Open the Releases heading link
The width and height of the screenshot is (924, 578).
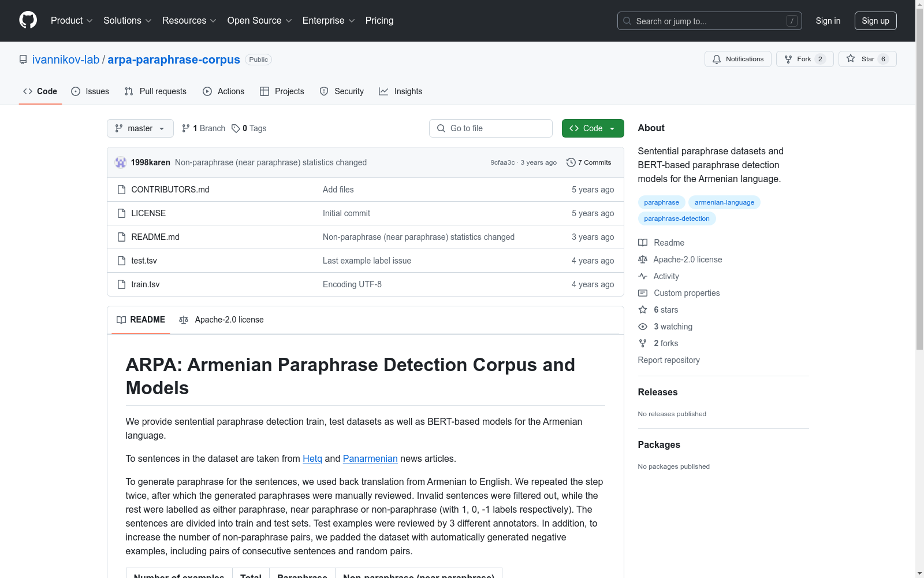(658, 392)
